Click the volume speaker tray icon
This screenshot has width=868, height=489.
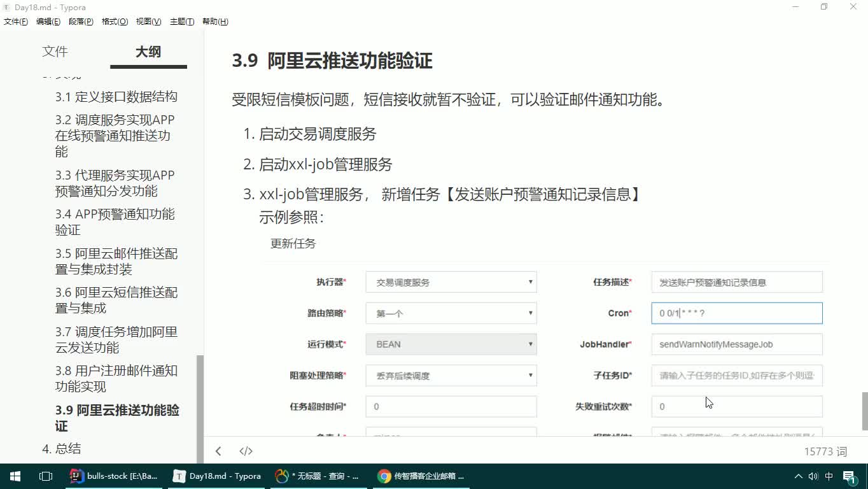813,476
